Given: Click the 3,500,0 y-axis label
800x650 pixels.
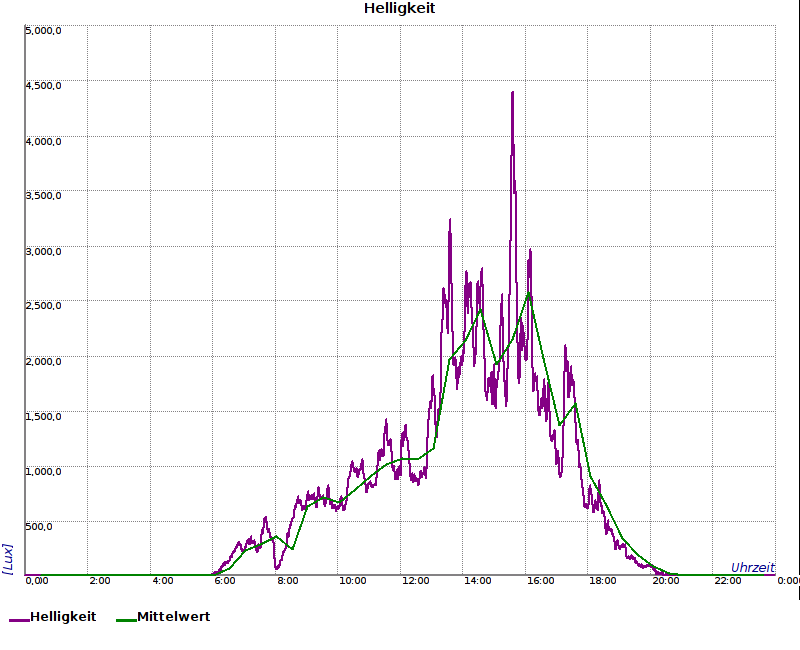Looking at the screenshot, I should [43, 196].
